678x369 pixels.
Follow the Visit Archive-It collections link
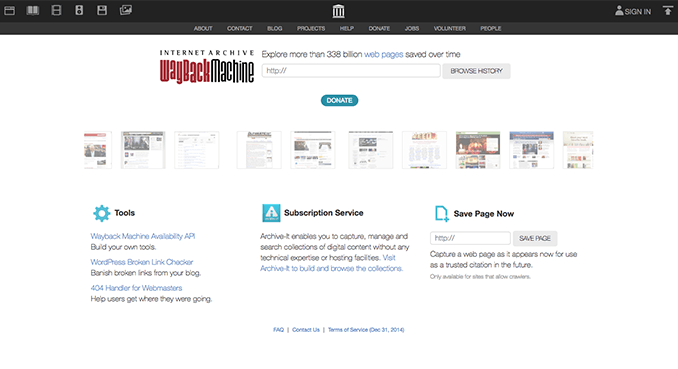[331, 269]
